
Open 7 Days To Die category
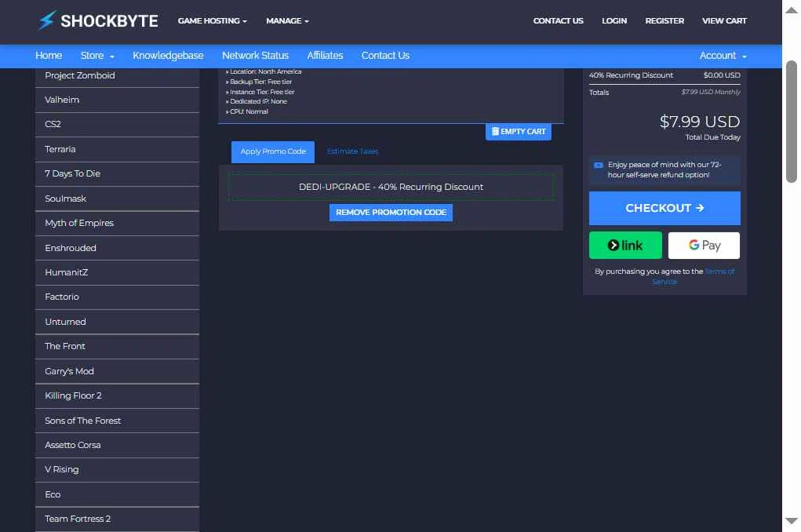coord(117,174)
